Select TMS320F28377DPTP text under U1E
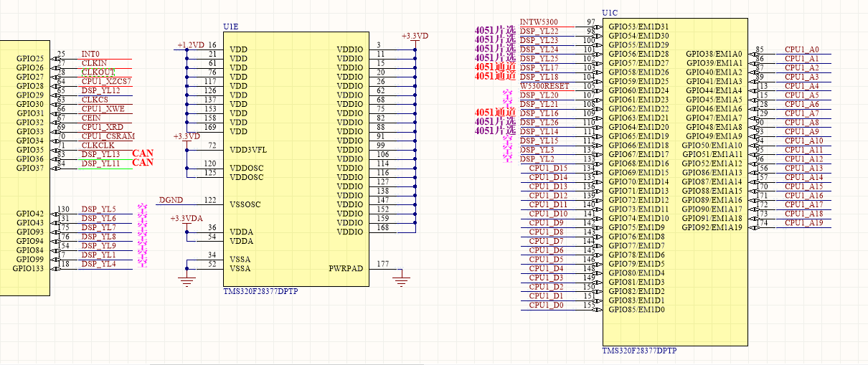Screen dimensions: 868x365 (x=260, y=292)
